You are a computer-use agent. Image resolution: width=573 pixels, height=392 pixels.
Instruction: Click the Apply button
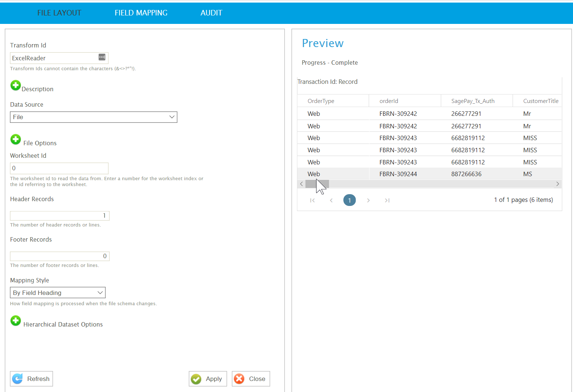208,379
